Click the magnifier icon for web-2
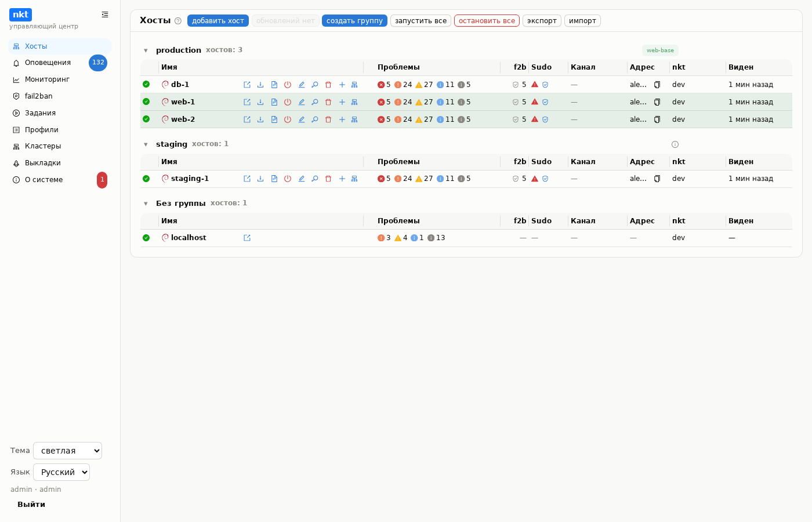This screenshot has width=812, height=522. click(x=315, y=119)
